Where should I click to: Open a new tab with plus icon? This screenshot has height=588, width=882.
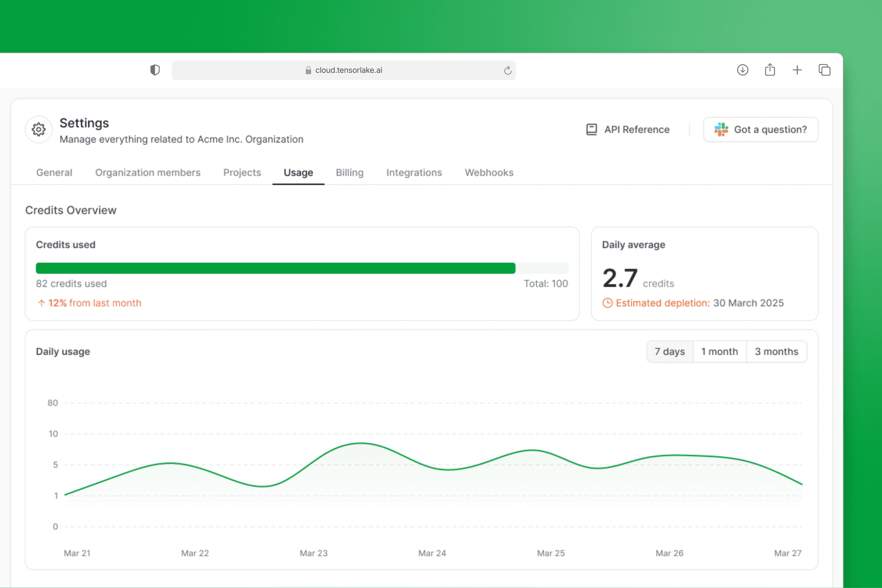tap(797, 70)
